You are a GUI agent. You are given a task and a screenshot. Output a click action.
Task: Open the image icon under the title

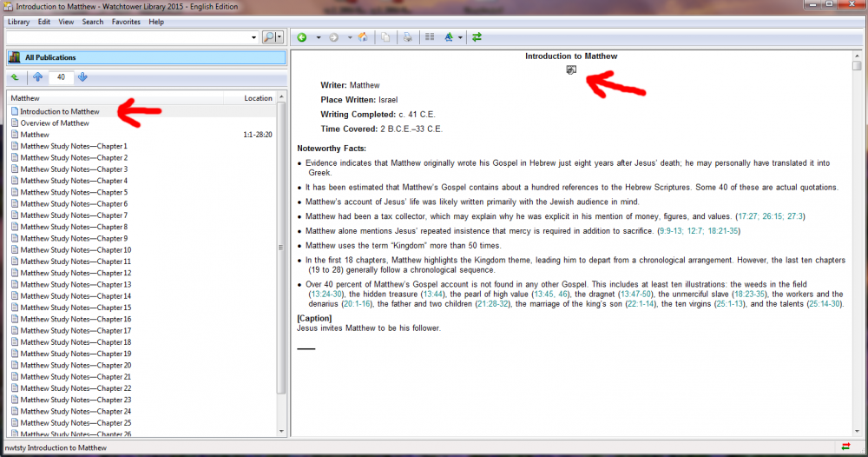point(570,70)
